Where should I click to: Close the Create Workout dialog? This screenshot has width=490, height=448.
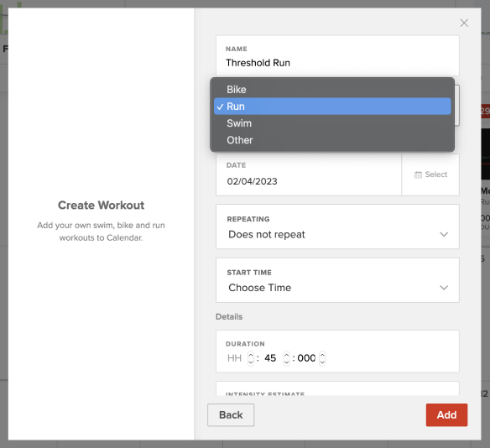point(464,23)
